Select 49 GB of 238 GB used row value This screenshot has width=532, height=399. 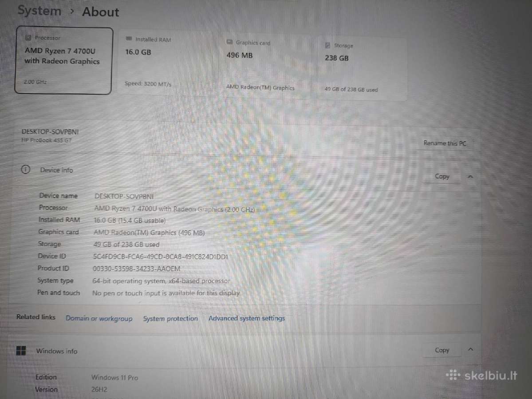(x=126, y=244)
